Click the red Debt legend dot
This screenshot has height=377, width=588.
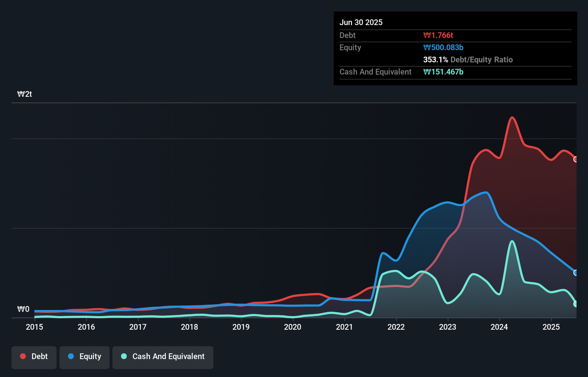(x=23, y=356)
